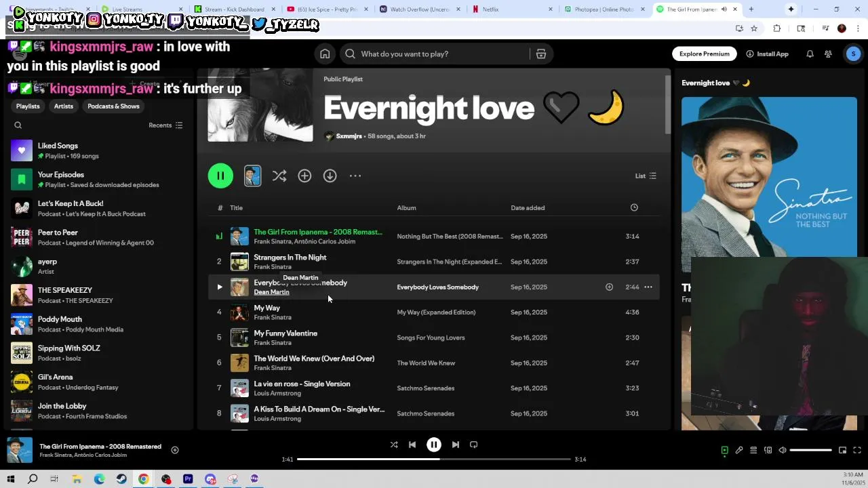Open Chrome extensions puzzle icon

pyautogui.click(x=777, y=28)
